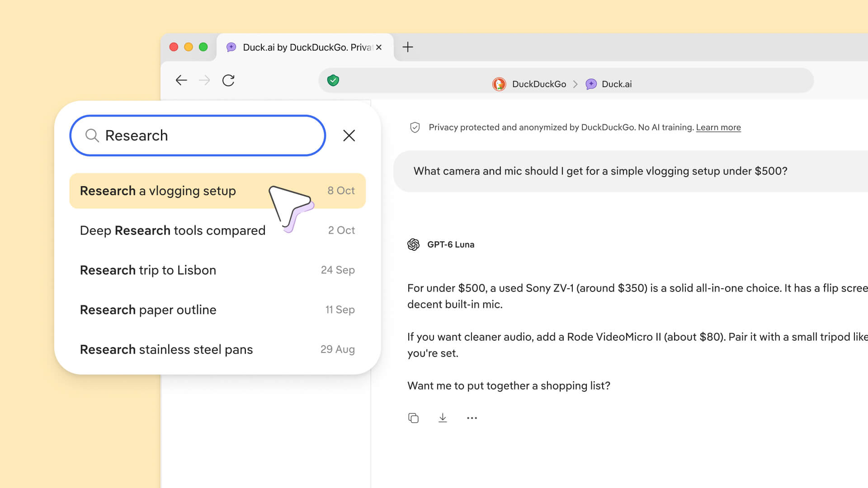Click the 8 Oct date

click(x=341, y=191)
